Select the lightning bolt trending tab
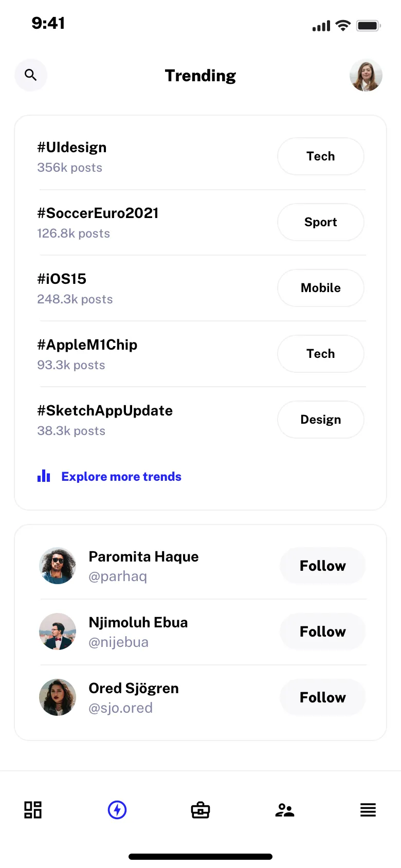This screenshot has height=868, width=401. pos(117,810)
